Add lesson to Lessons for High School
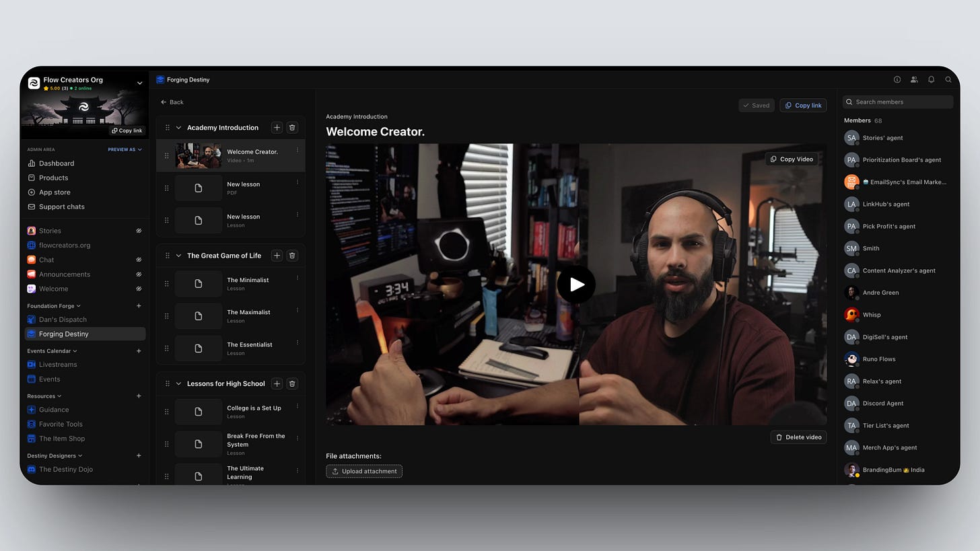The width and height of the screenshot is (980, 551). pos(277,383)
